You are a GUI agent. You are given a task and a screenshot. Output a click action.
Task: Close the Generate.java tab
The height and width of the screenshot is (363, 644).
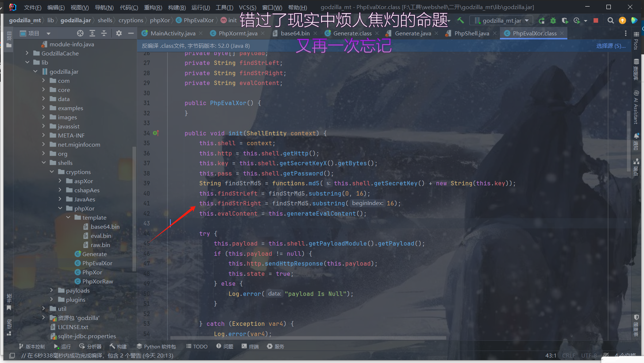436,33
